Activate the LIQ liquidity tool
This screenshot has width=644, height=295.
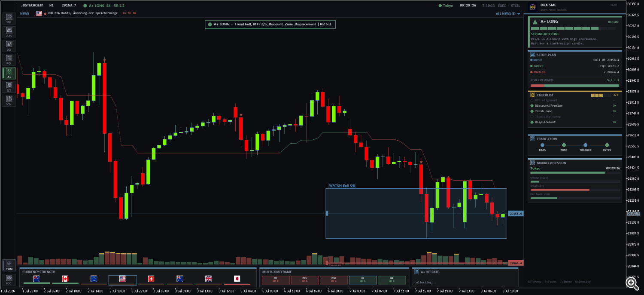click(9, 46)
